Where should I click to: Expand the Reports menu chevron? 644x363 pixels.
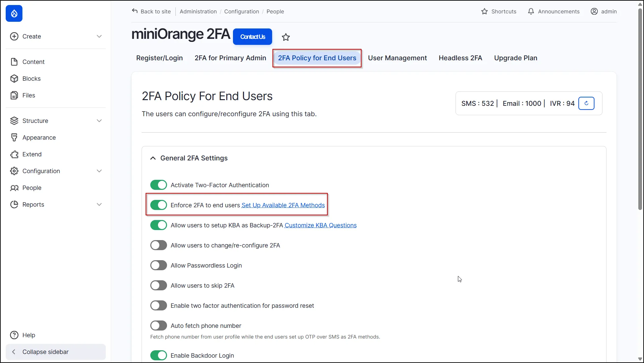tap(99, 205)
